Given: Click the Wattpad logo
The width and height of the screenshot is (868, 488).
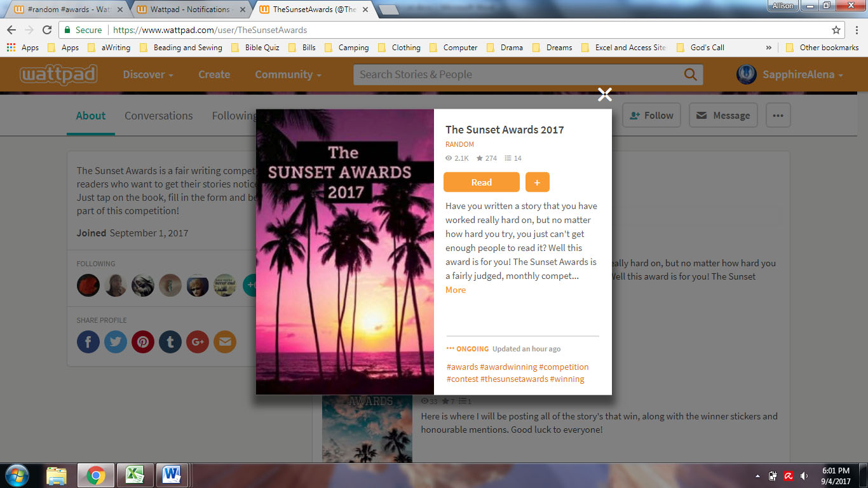Looking at the screenshot, I should coord(58,74).
